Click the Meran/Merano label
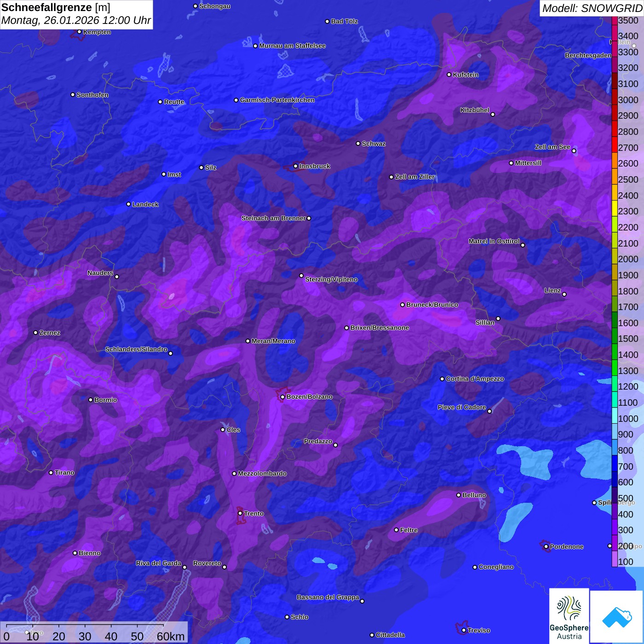The width and height of the screenshot is (644, 644). tap(273, 341)
